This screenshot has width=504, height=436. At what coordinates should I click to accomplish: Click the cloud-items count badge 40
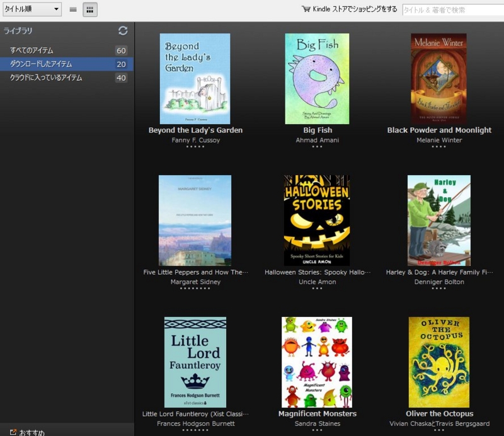pyautogui.click(x=121, y=77)
